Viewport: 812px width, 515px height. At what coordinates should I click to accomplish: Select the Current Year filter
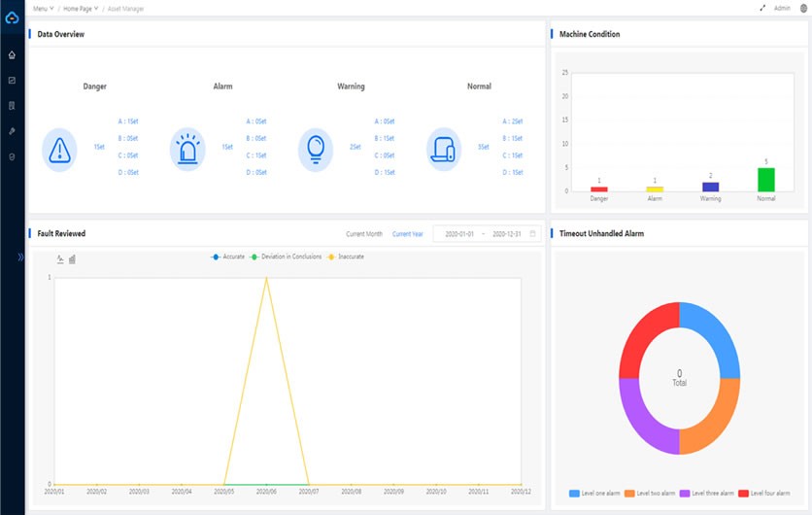point(408,234)
